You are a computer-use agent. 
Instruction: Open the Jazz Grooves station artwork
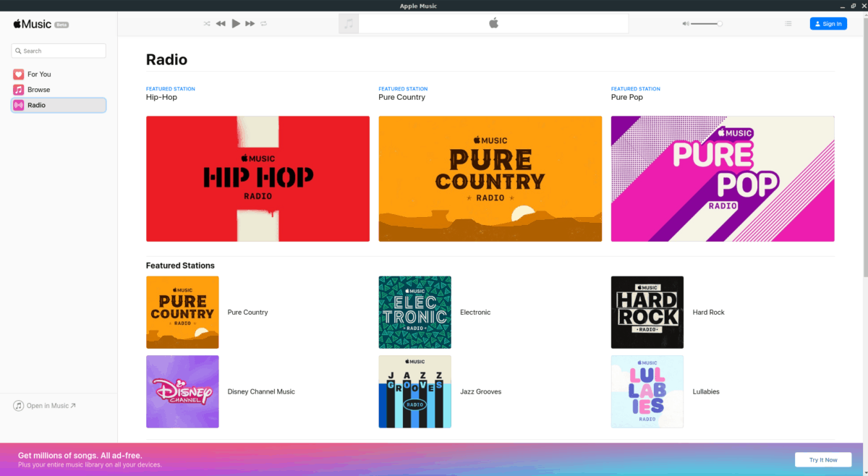(x=415, y=391)
